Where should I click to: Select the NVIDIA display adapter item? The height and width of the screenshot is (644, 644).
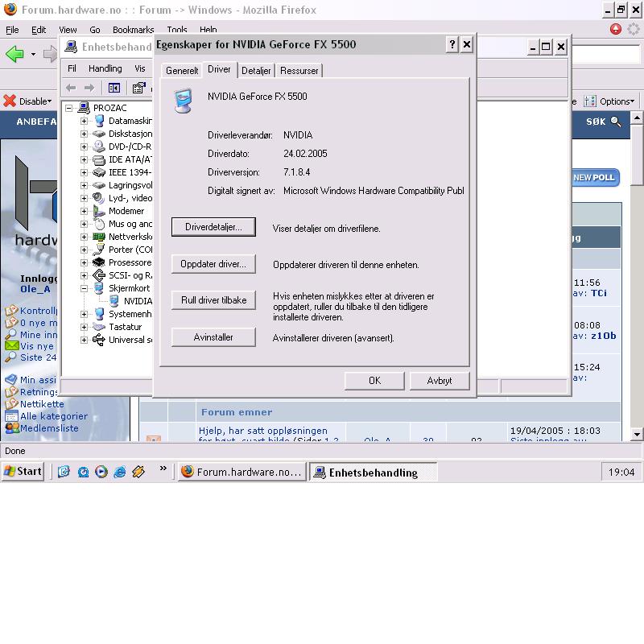[x=138, y=301]
